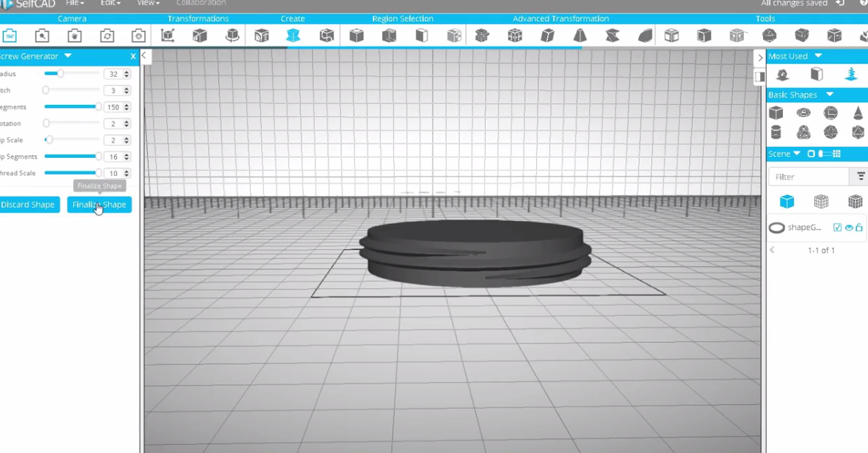Viewport: 868px width, 453px height.
Task: Click the login arrow icon beside All changes saved
Action: click(x=840, y=3)
